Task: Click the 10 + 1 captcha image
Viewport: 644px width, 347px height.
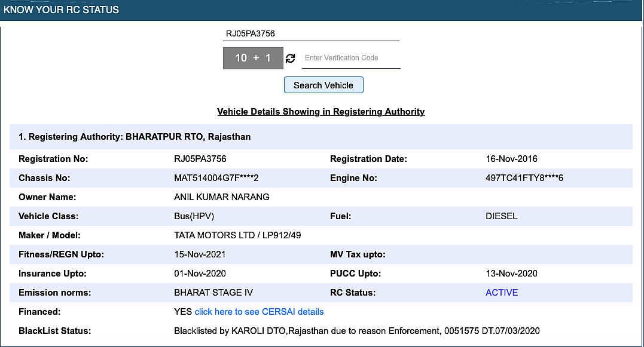Action: tap(253, 58)
